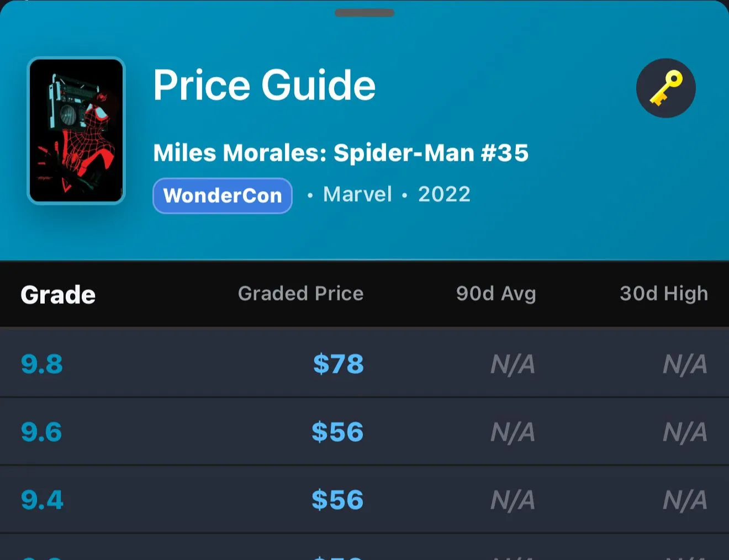
Task: Grab the sheet drag handle at top
Action: point(364,13)
